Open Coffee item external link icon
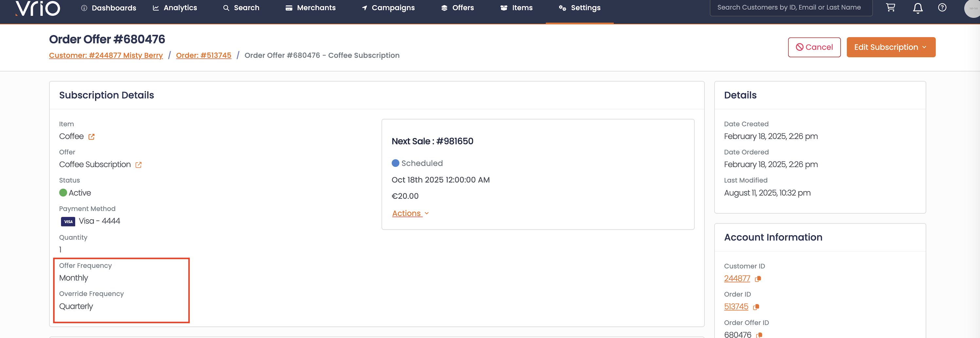 click(91, 137)
